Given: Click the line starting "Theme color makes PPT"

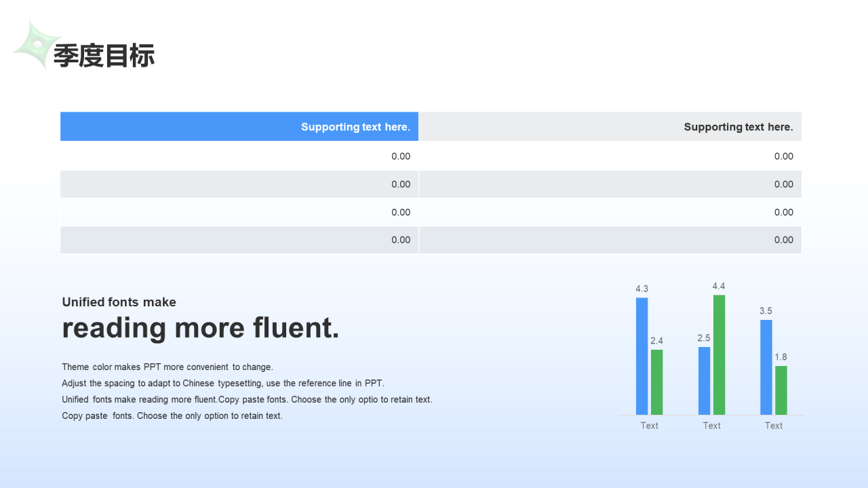Looking at the screenshot, I should point(167,367).
